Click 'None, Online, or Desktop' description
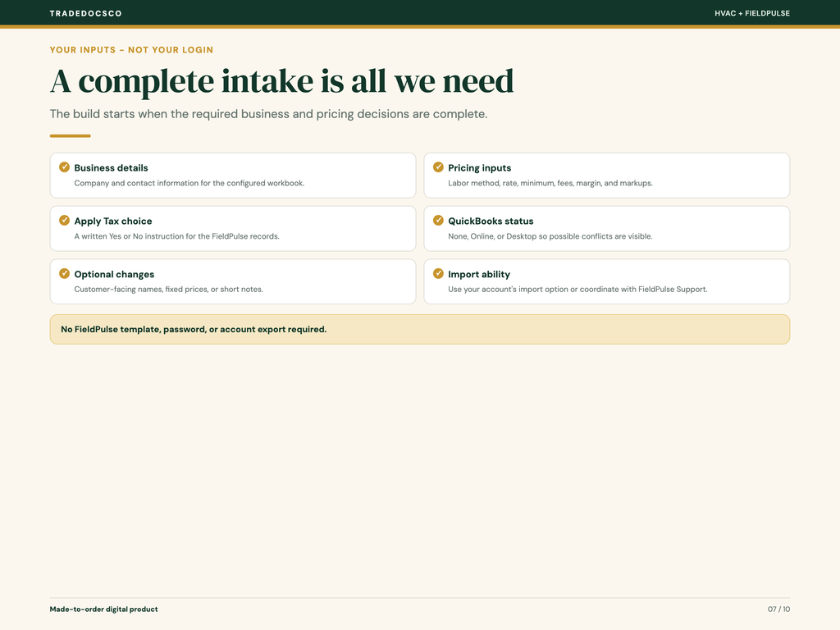 click(x=550, y=236)
